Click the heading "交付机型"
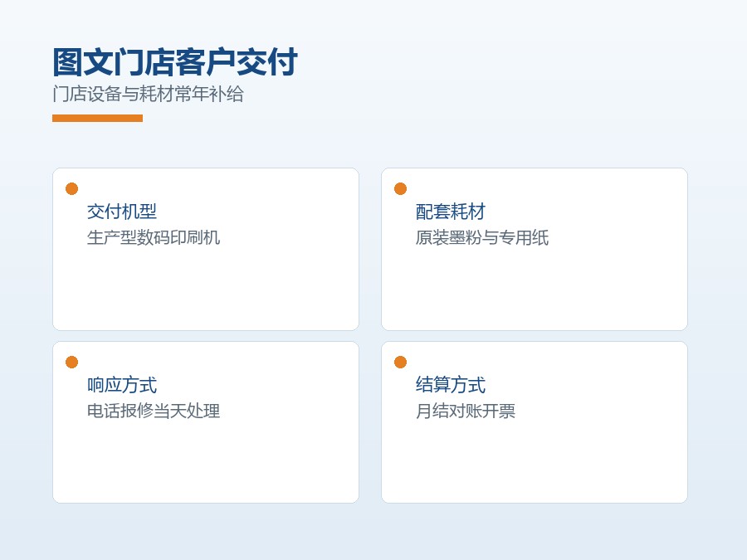This screenshot has height=560, width=747. coord(122,212)
